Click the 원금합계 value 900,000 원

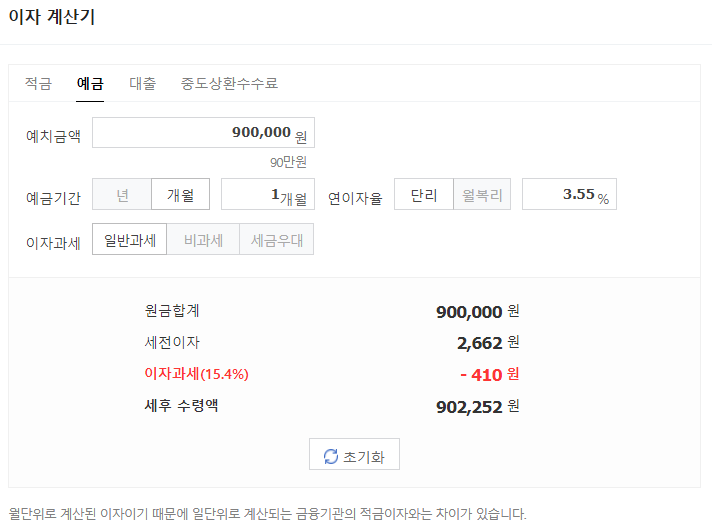point(478,312)
